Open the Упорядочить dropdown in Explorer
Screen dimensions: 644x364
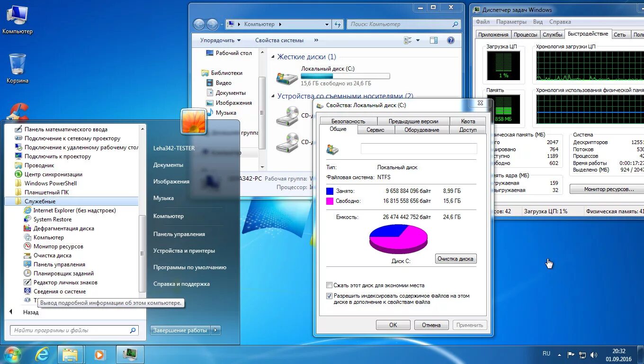[x=220, y=40]
